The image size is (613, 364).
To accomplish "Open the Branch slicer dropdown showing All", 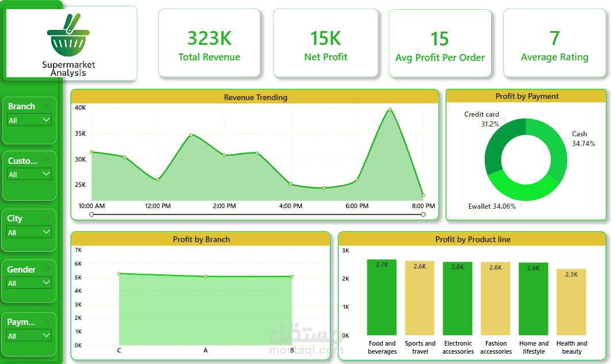I will point(29,120).
